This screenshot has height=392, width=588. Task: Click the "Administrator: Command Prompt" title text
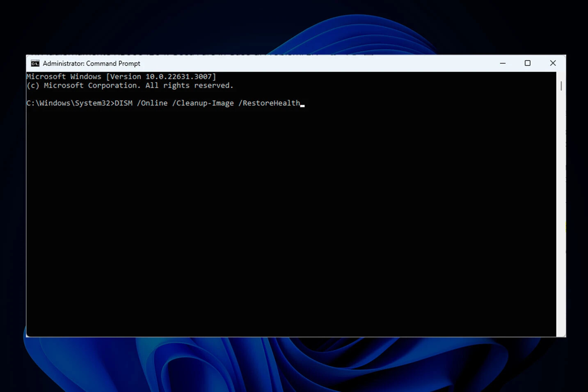click(x=92, y=64)
